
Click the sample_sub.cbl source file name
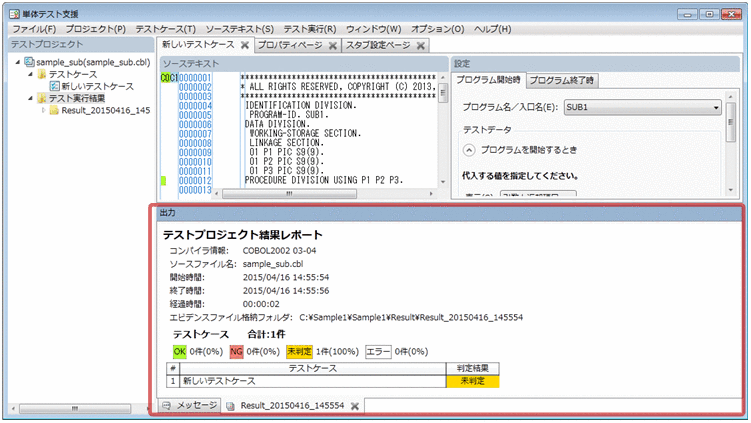pos(273,264)
